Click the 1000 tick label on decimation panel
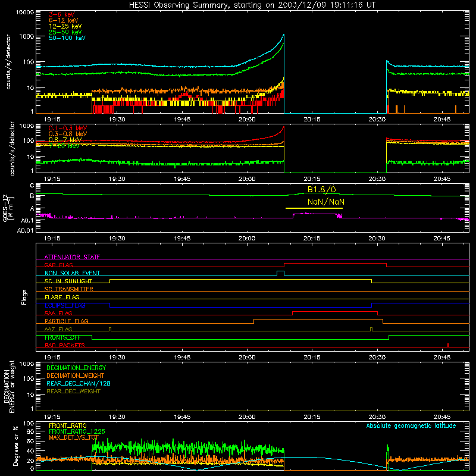Screen dimensions: 476x476 (27, 364)
